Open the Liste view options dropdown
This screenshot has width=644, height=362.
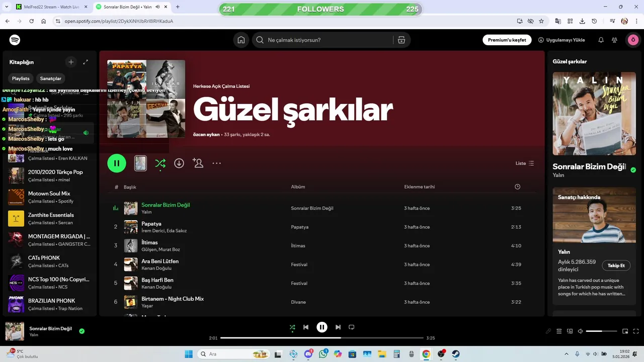coord(525,163)
